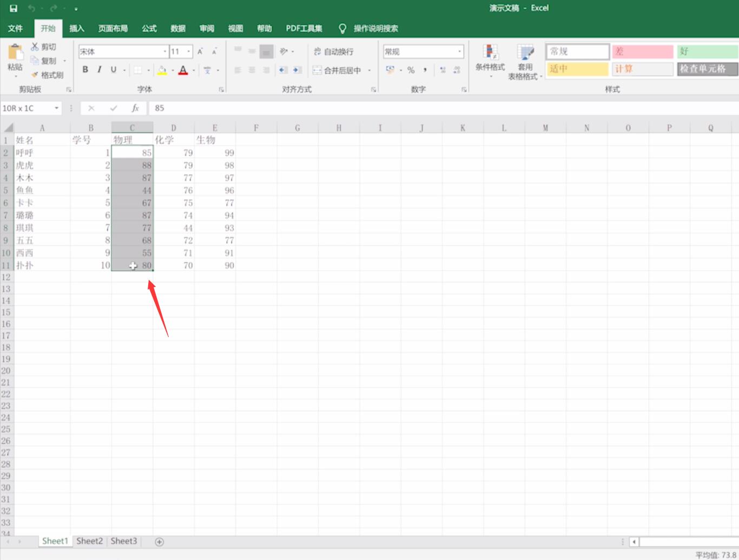Open the Name Box dropdown arrow

[x=56, y=108]
